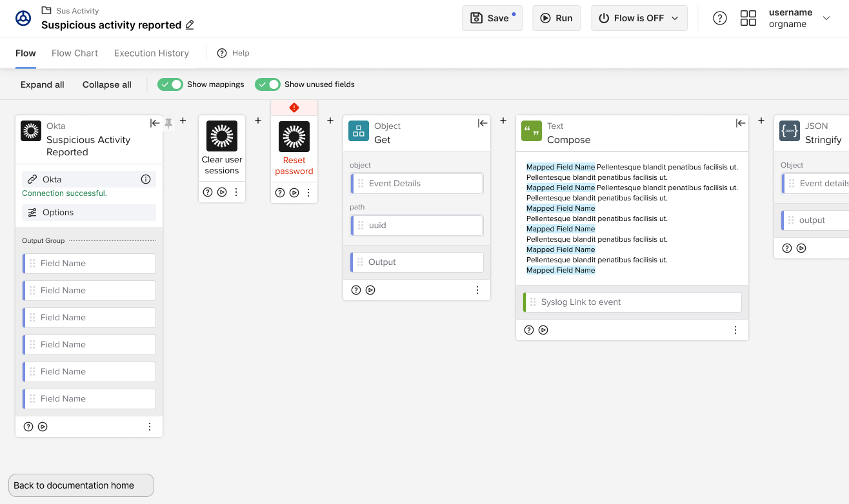Click the pin icon beside Okta card

click(169, 122)
